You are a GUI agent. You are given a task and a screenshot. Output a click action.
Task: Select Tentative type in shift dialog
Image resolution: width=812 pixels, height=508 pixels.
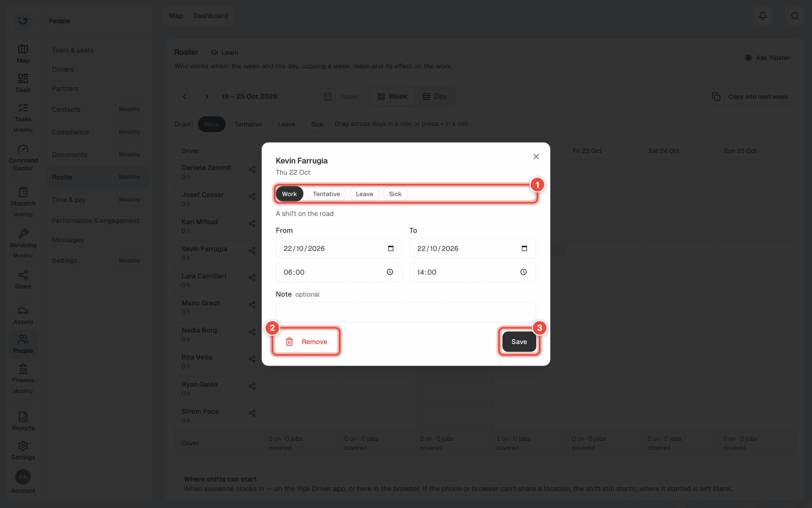pos(326,194)
